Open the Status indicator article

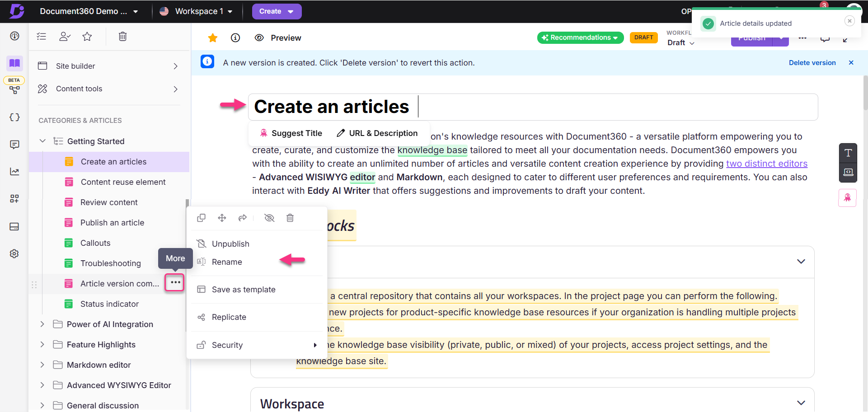click(109, 304)
